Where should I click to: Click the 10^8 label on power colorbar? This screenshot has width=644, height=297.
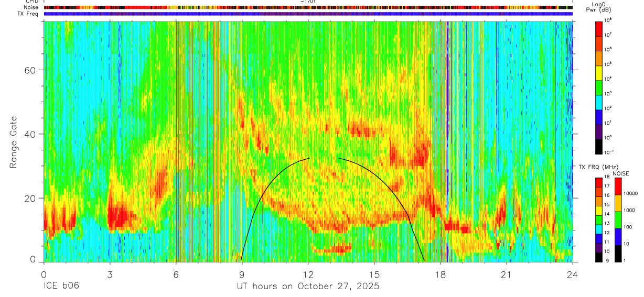tap(608, 21)
